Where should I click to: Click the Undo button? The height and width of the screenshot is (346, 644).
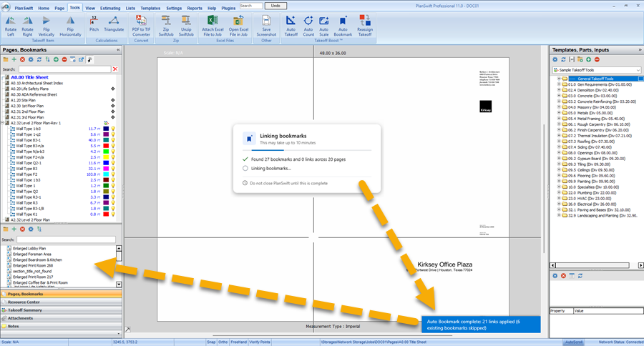tap(275, 6)
